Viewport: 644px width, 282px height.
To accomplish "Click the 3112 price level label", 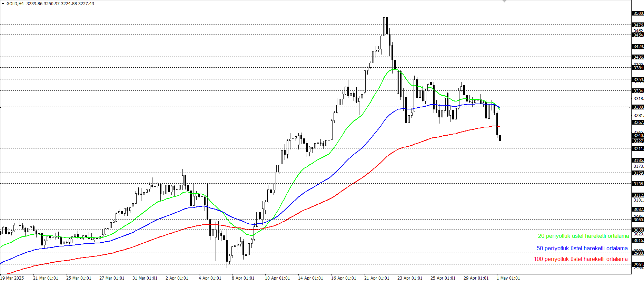I will pyautogui.click(x=638, y=195).
